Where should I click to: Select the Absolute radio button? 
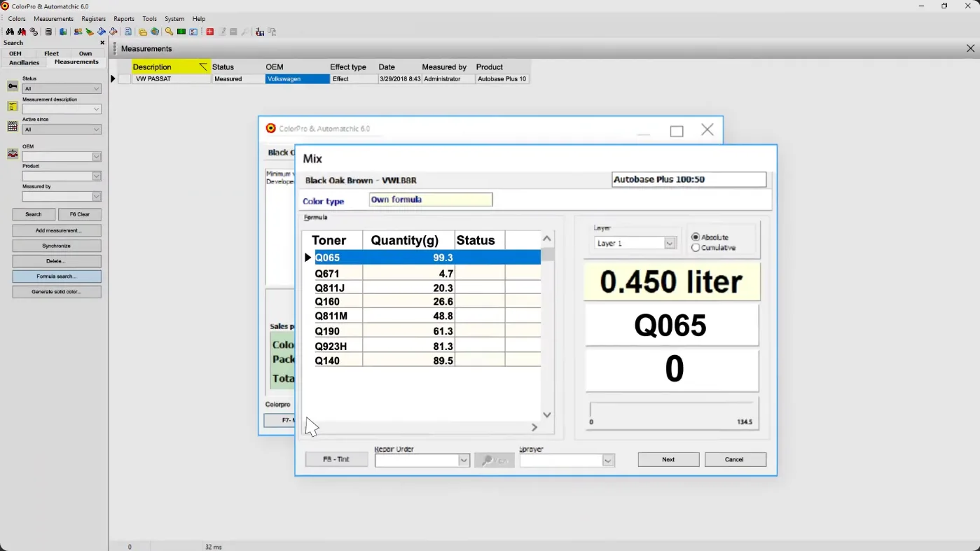(696, 237)
